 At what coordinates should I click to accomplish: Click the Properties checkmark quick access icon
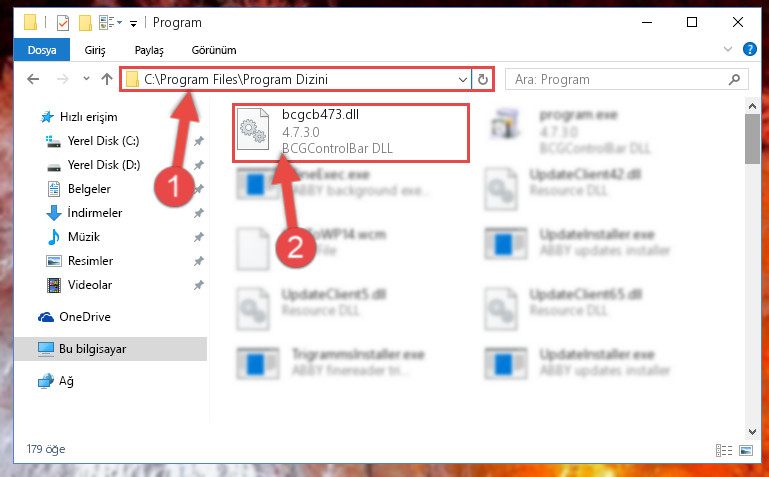(x=63, y=23)
